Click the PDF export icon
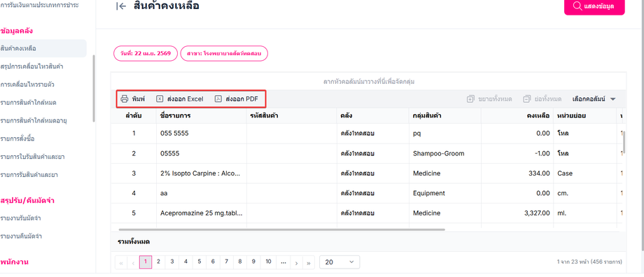The height and width of the screenshot is (277, 644). point(218,99)
